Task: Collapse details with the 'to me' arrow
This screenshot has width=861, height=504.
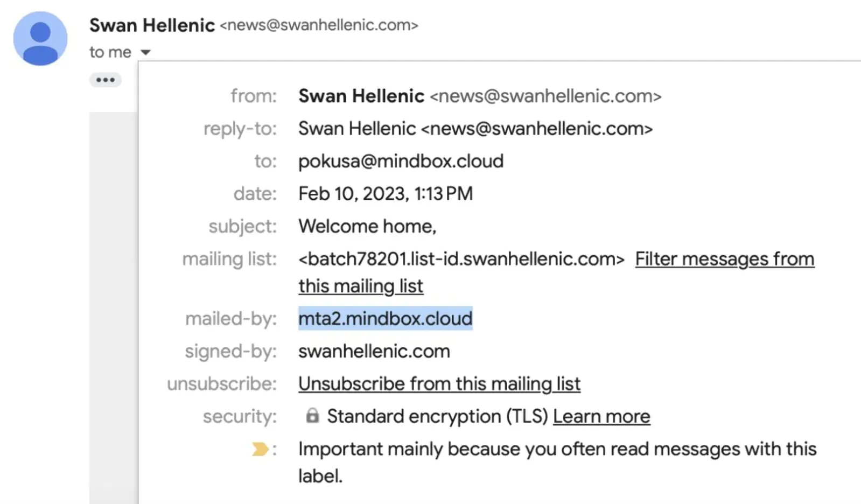Action: pos(145,52)
